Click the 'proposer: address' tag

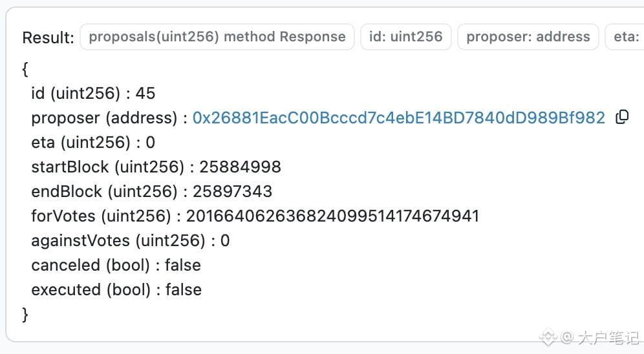click(528, 37)
